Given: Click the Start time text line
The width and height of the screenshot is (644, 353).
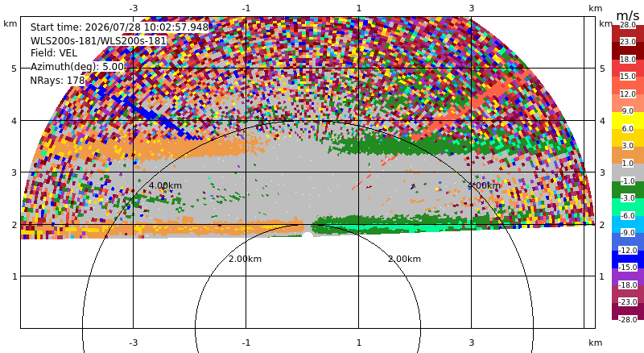Looking at the screenshot, I should (119, 27).
